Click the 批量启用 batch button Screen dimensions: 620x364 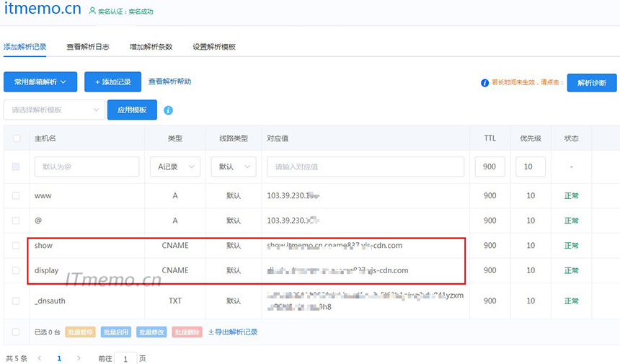(116, 332)
